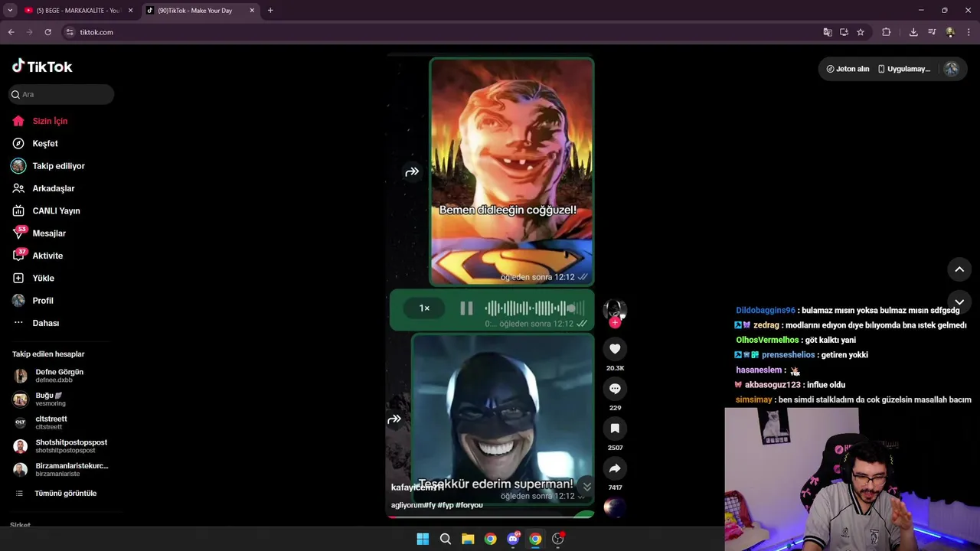Open the Keşfet page
This screenshot has height=551, width=980.
point(44,143)
